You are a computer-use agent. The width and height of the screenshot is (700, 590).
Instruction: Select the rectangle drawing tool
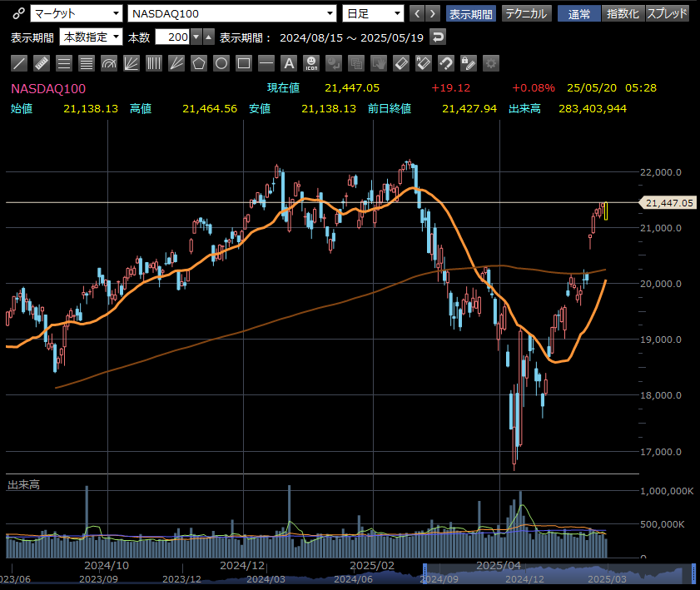pos(244,63)
